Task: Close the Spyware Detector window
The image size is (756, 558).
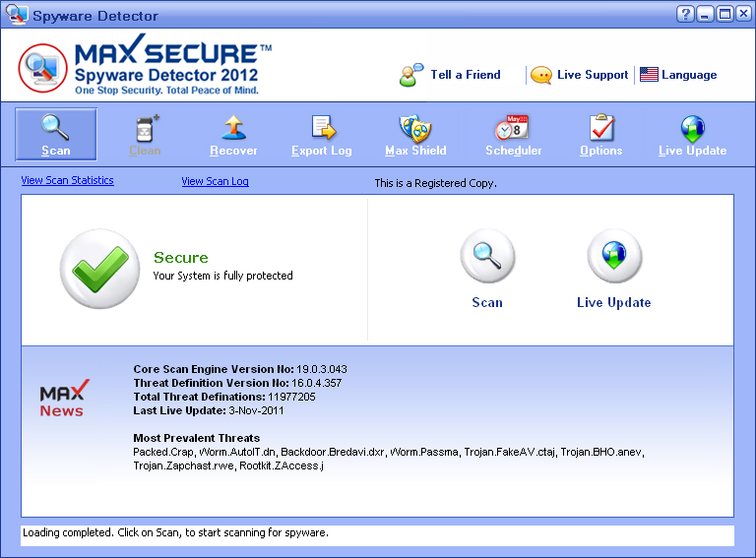Action: click(x=743, y=14)
